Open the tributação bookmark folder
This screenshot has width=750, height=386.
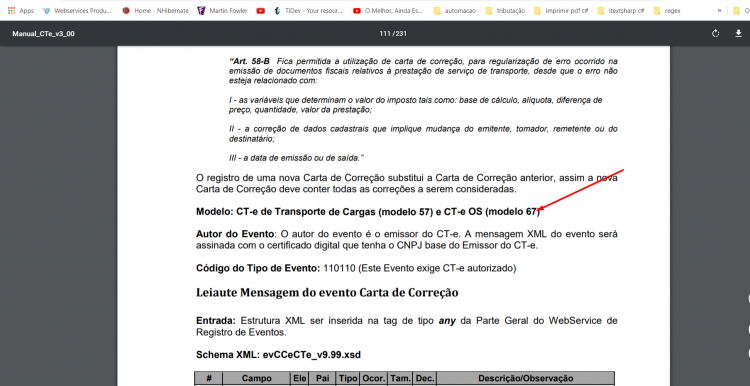pos(505,11)
